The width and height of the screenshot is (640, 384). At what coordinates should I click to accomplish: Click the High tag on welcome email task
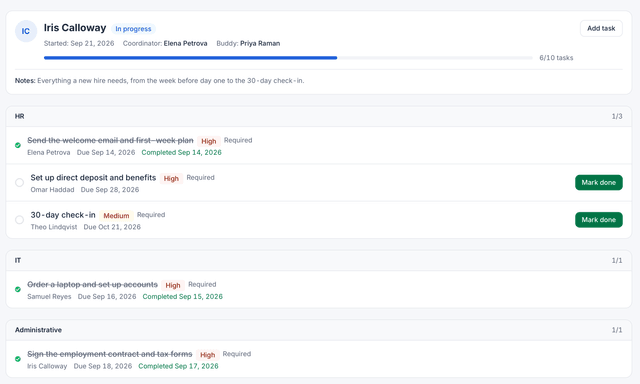pos(209,141)
